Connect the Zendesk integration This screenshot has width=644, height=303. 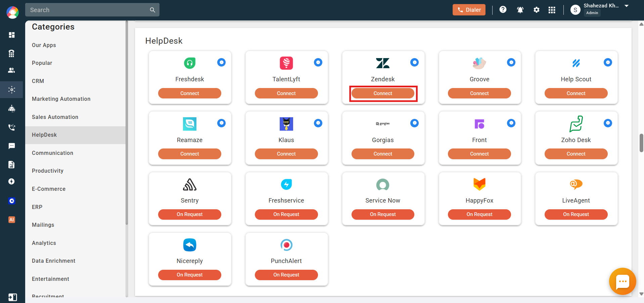(383, 93)
